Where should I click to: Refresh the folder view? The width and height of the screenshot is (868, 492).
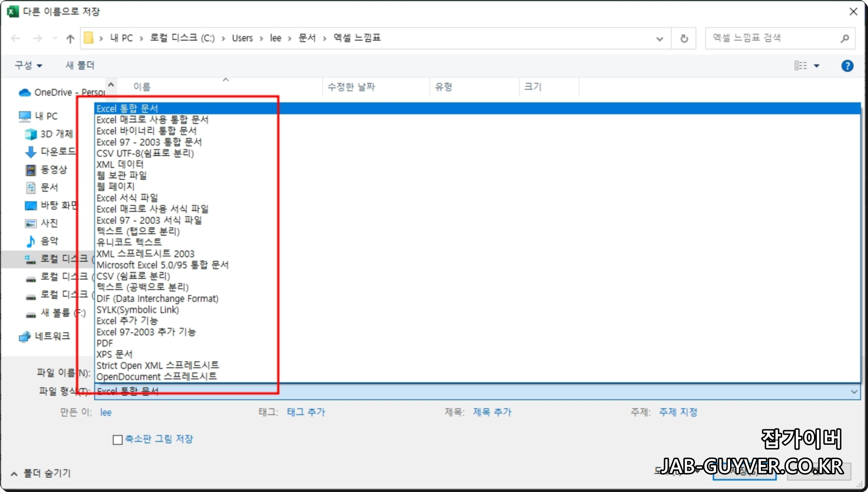(x=684, y=39)
